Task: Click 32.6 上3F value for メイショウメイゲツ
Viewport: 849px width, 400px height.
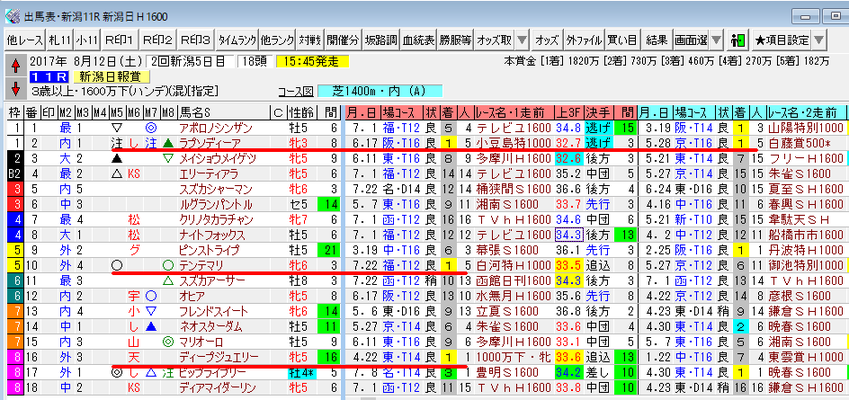Action: pos(569,159)
